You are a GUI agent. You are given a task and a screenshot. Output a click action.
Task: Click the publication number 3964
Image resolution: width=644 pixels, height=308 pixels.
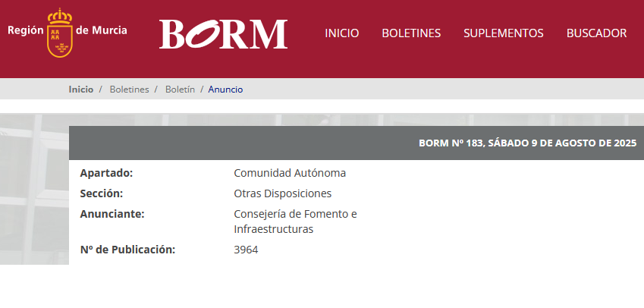pos(246,250)
